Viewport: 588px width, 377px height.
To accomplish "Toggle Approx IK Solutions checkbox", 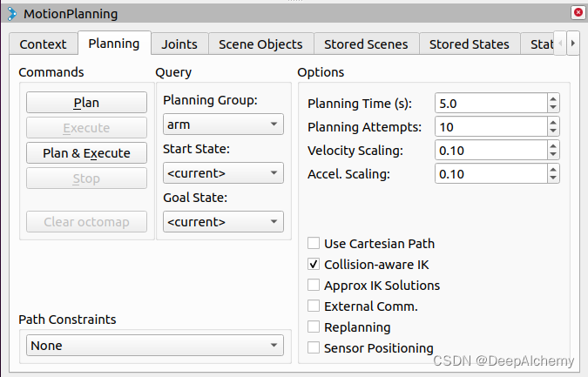I will (314, 286).
